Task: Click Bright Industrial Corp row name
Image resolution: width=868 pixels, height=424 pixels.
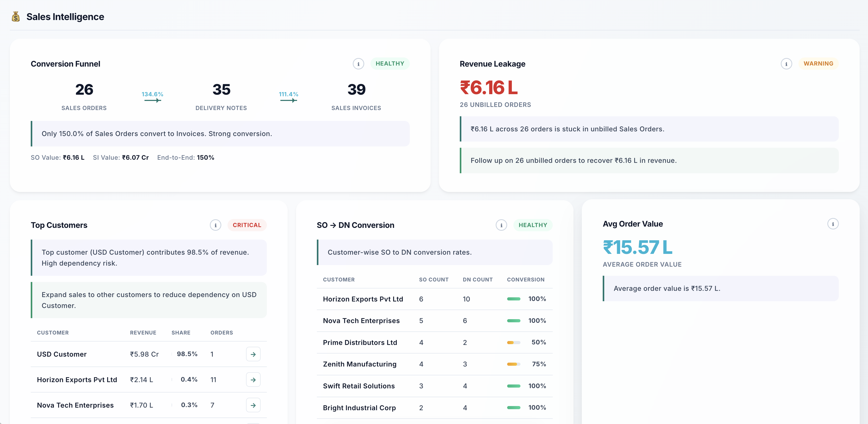Action: tap(359, 408)
